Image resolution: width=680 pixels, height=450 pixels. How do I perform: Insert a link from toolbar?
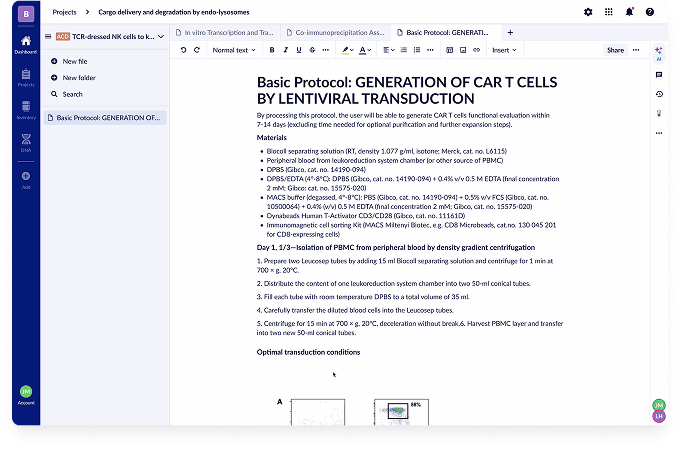click(x=477, y=50)
